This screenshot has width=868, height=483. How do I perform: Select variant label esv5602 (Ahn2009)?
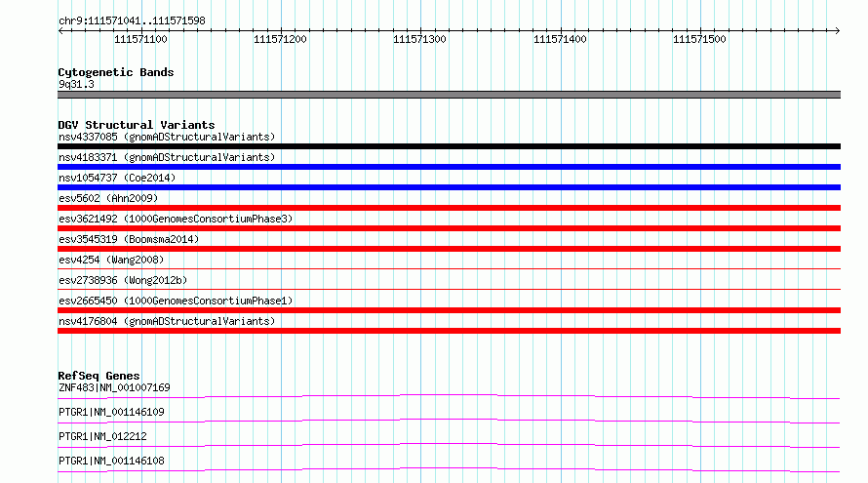point(108,198)
